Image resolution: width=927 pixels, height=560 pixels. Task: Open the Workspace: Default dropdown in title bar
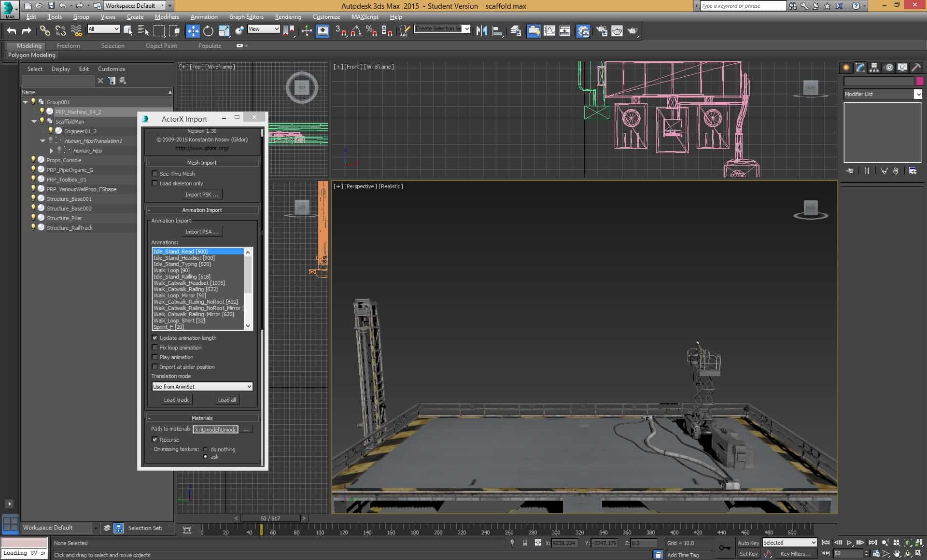(135, 6)
